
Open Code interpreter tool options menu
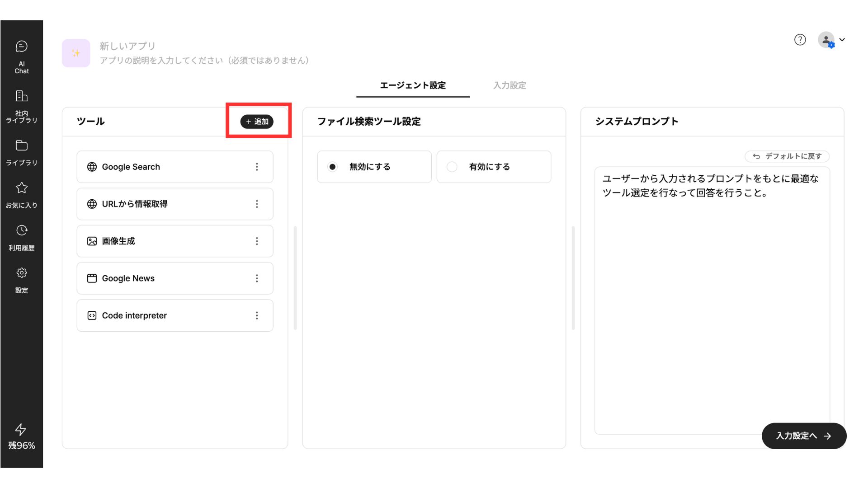pos(257,315)
